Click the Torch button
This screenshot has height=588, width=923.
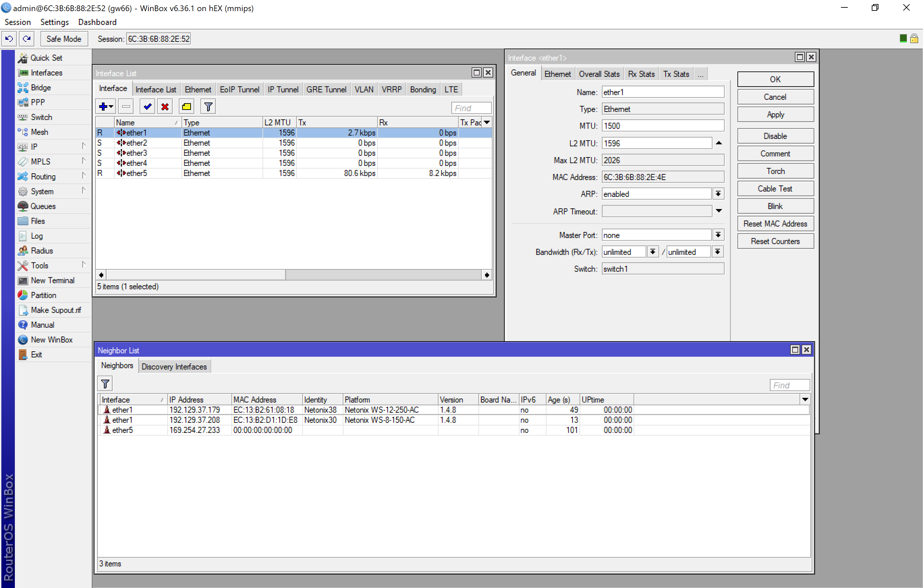pyautogui.click(x=775, y=171)
